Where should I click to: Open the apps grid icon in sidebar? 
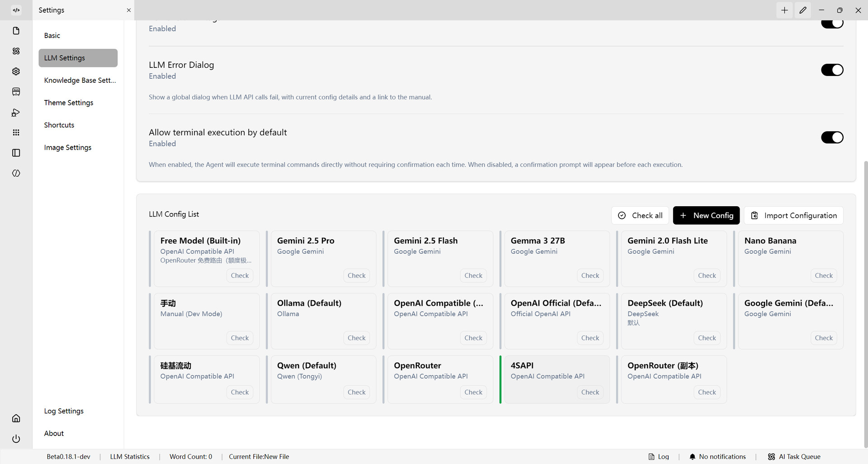[16, 133]
